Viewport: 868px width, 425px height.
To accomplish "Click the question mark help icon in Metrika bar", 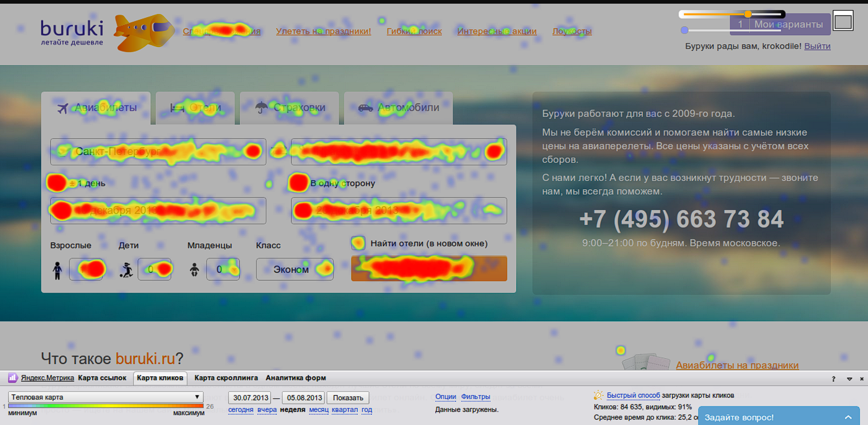I will [x=833, y=379].
